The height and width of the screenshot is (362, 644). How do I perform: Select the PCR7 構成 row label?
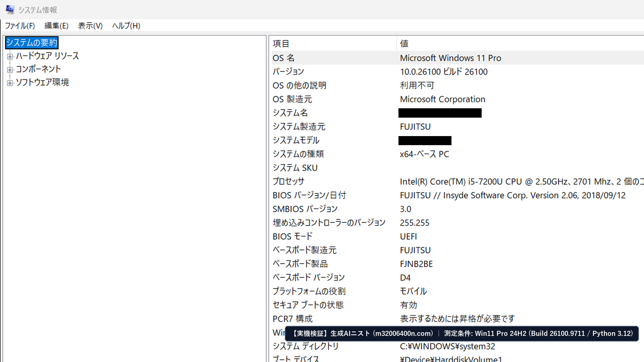[x=292, y=319]
